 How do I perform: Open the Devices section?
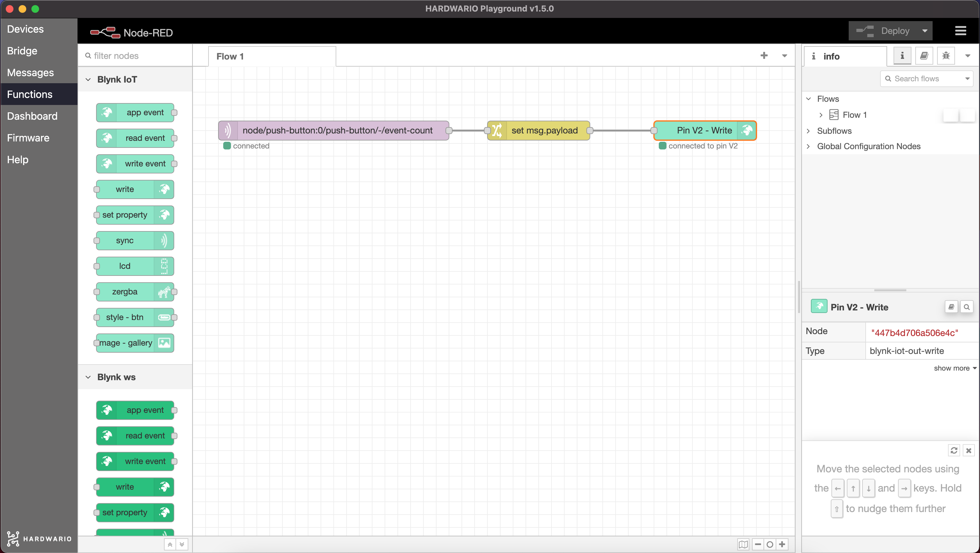39,29
